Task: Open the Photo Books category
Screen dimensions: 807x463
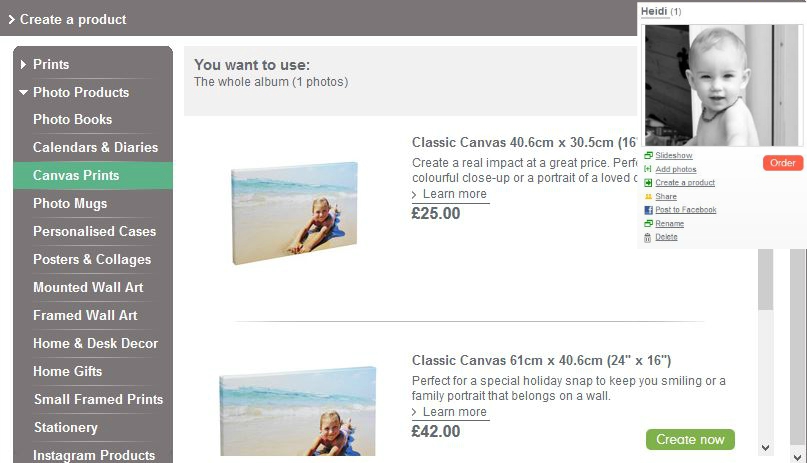Action: click(72, 119)
